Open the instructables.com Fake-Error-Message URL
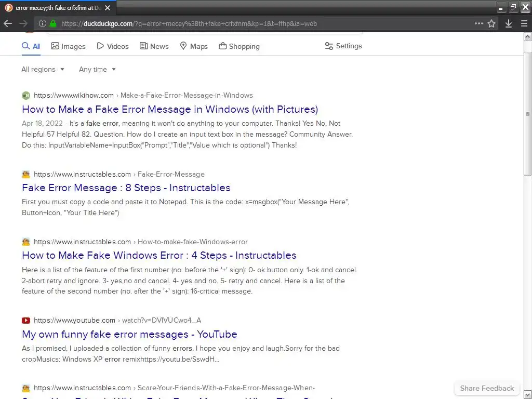 [119, 175]
